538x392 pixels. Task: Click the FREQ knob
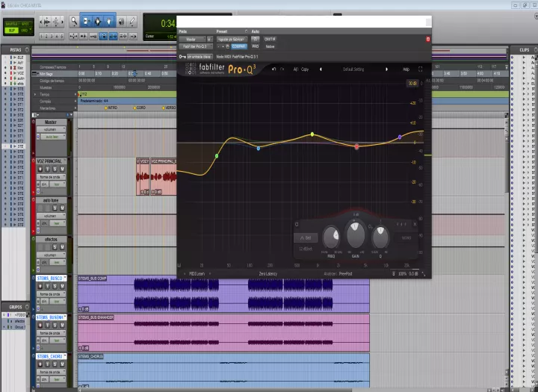(x=332, y=237)
